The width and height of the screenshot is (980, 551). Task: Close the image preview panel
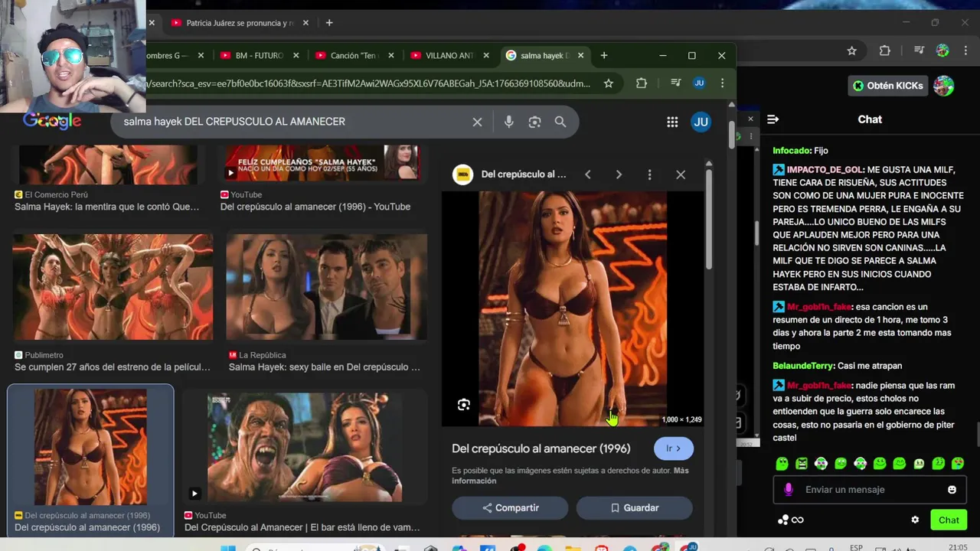681,174
